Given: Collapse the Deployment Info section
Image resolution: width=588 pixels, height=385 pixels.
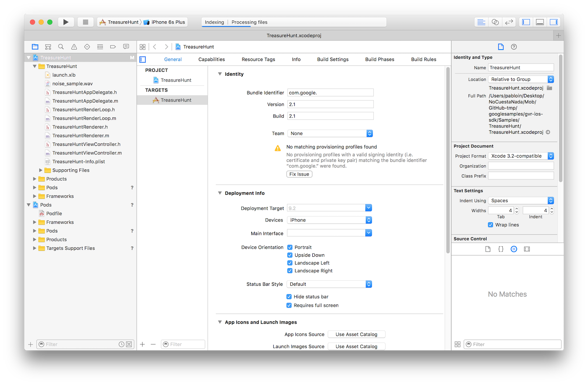Looking at the screenshot, I should (220, 193).
